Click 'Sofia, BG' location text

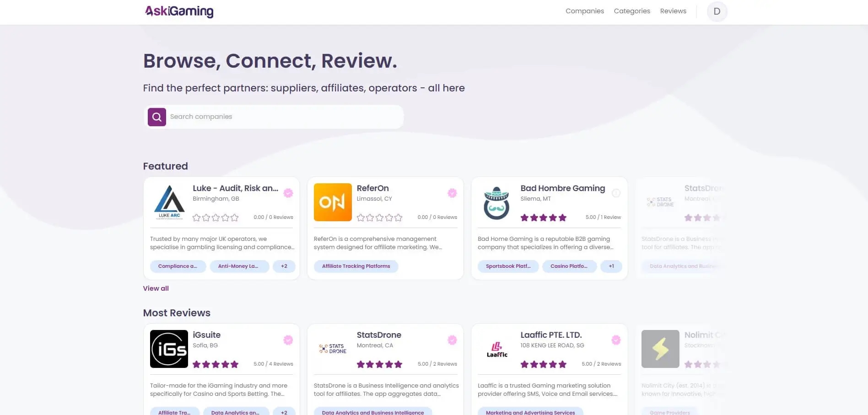tap(205, 346)
